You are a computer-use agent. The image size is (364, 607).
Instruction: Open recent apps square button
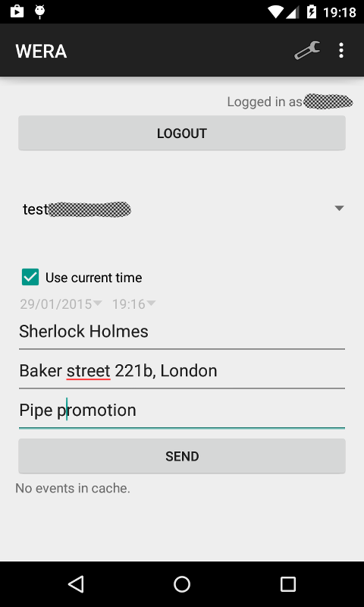coord(288,583)
